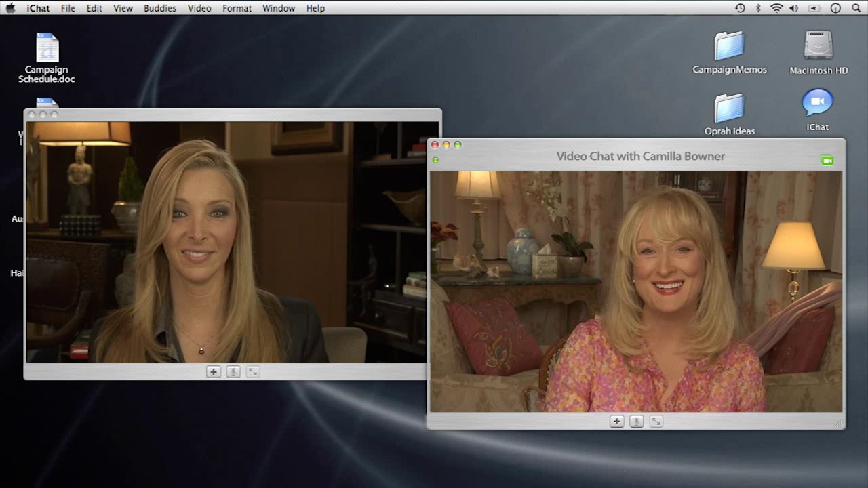Click the circled number one menu bar icon
The image size is (868, 488).
835,8
